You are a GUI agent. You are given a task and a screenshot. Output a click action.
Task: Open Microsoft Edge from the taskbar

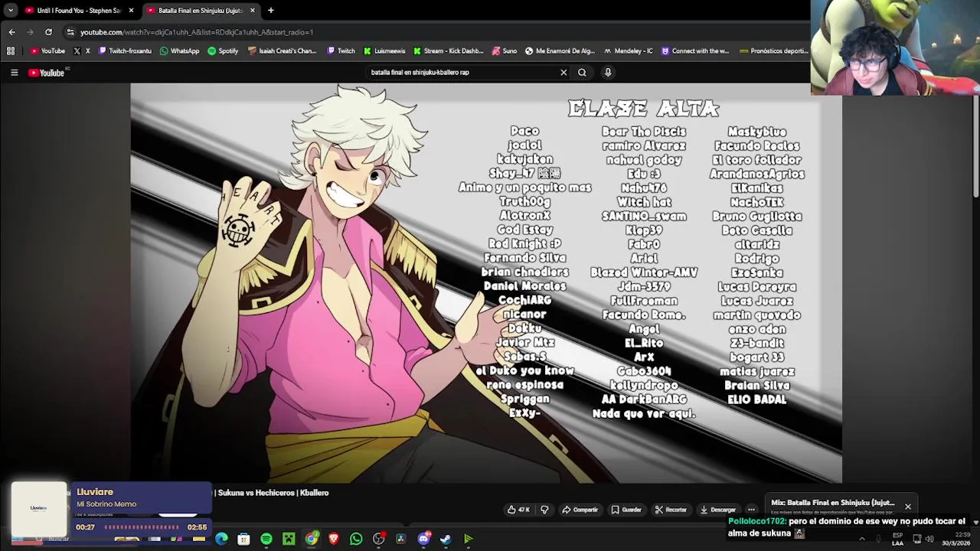tap(221, 539)
